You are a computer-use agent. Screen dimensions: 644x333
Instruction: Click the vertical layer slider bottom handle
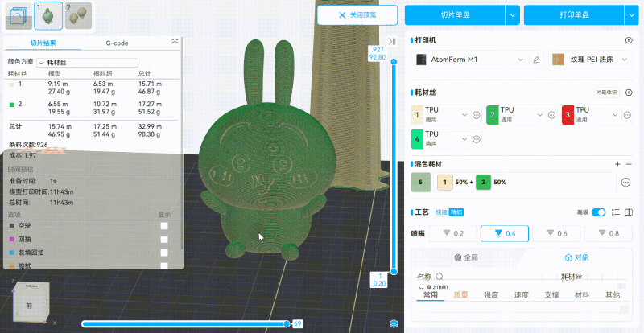click(x=394, y=271)
